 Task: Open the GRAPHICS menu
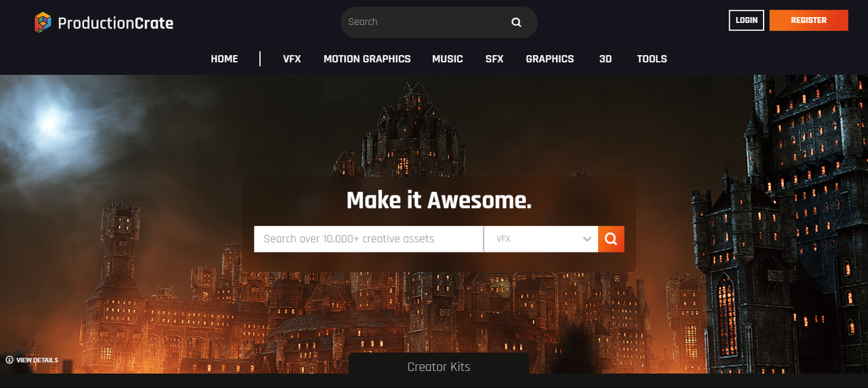550,59
